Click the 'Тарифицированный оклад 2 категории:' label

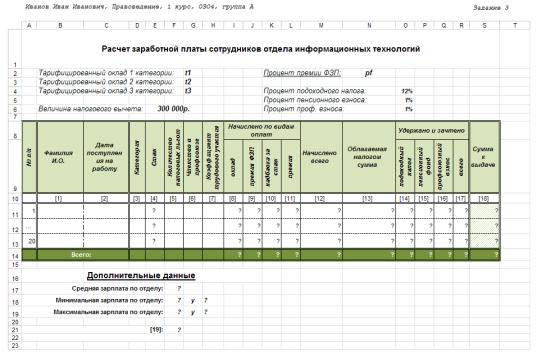(x=106, y=82)
